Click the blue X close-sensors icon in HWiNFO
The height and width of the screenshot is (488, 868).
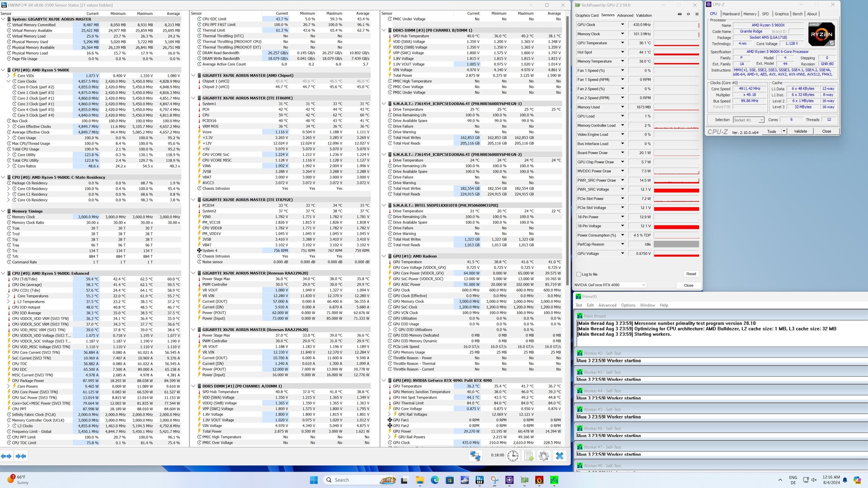click(560, 455)
